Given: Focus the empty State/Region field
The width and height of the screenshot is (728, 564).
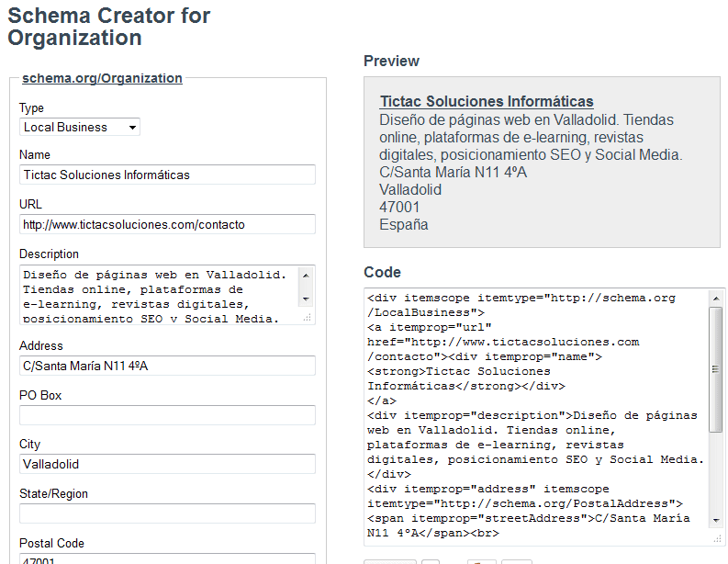Looking at the screenshot, I should (167, 513).
